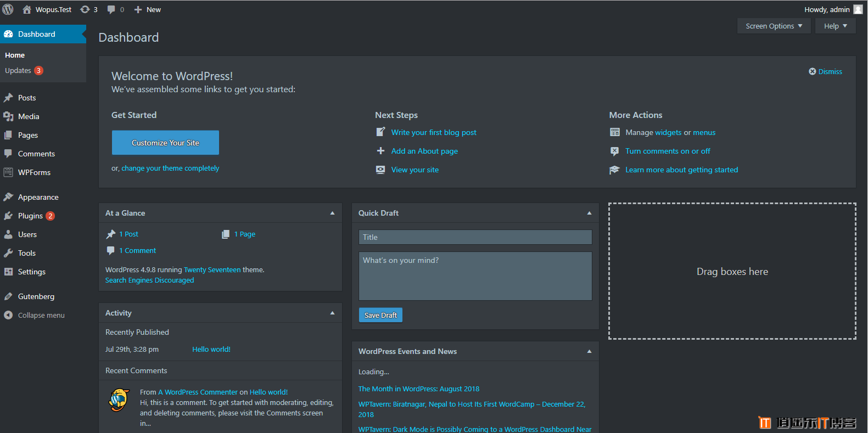Open Search Engines Discouraged link
Image resolution: width=868 pixels, height=433 pixels.
pyautogui.click(x=149, y=280)
